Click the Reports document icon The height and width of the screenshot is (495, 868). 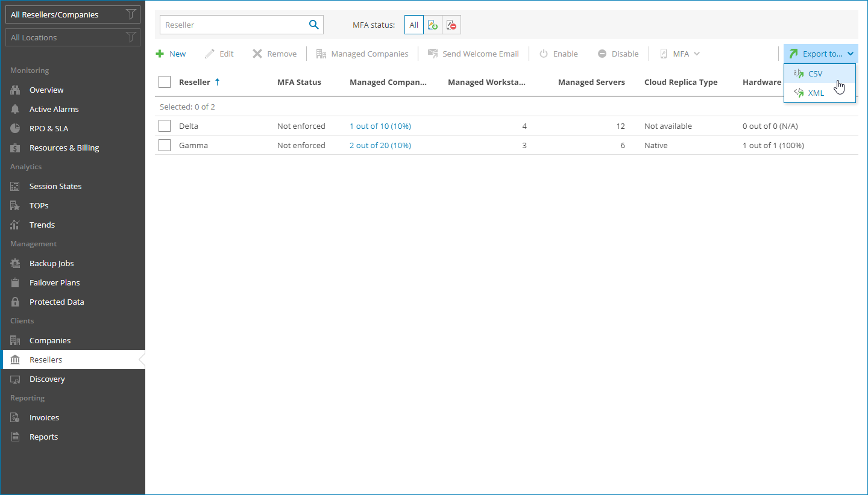click(x=16, y=437)
